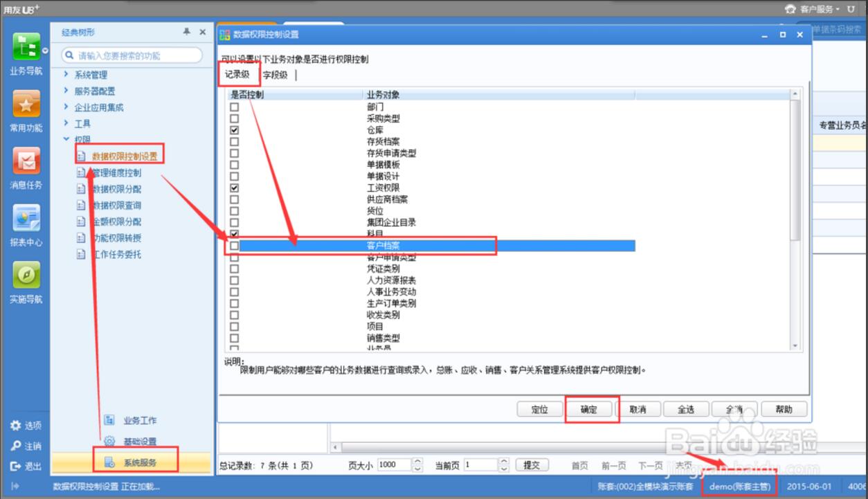Toggle the 仓库 checkbox
Image resolution: width=868 pixels, height=499 pixels.
pyautogui.click(x=235, y=130)
